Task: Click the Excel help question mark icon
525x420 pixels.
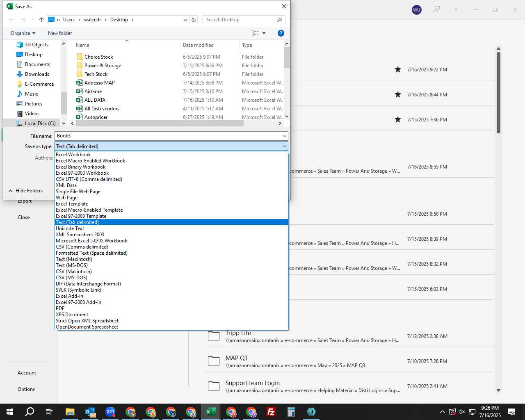Action: click(456, 10)
